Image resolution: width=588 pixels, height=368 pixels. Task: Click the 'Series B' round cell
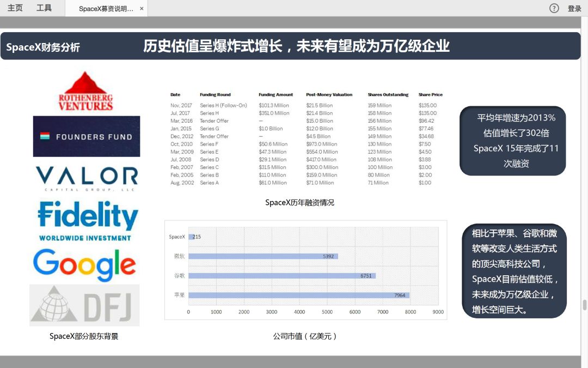point(209,175)
